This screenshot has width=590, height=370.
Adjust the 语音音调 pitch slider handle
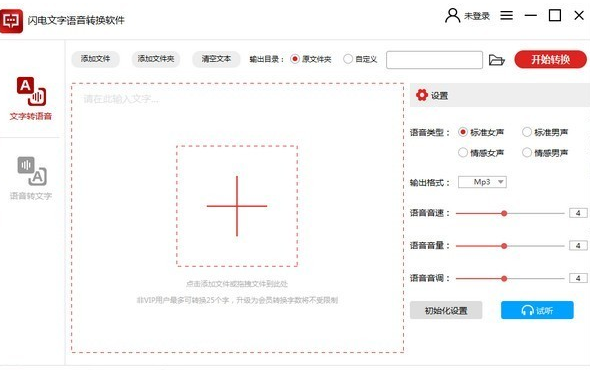[504, 279]
